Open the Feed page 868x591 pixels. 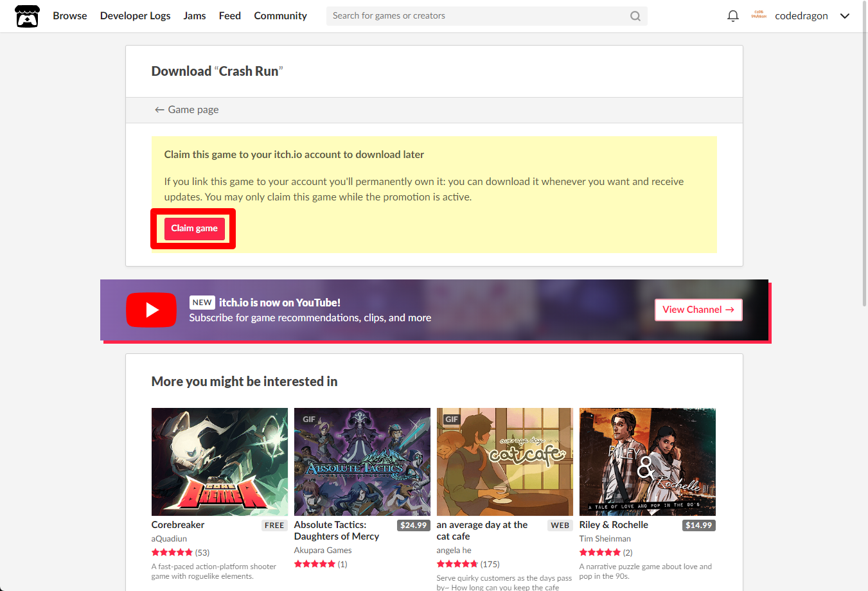[230, 16]
